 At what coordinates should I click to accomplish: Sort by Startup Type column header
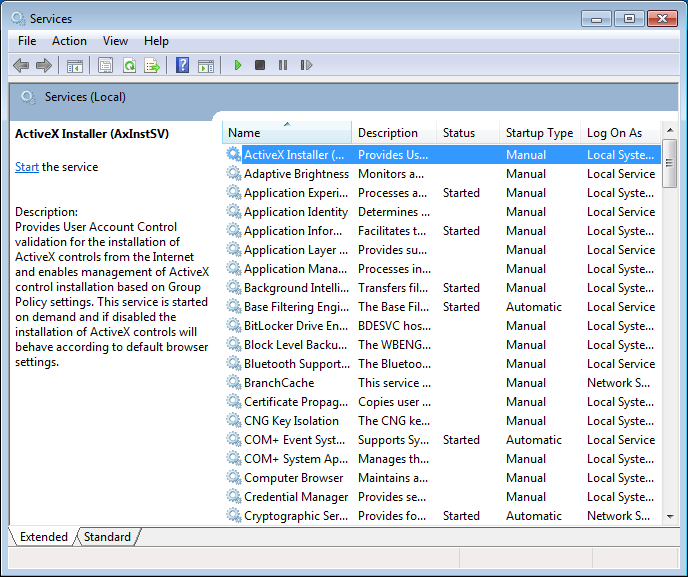pyautogui.click(x=539, y=133)
